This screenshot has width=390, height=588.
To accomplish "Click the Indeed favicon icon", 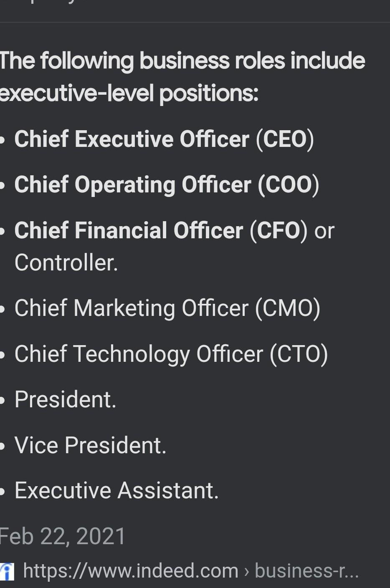I will pyautogui.click(x=7, y=571).
